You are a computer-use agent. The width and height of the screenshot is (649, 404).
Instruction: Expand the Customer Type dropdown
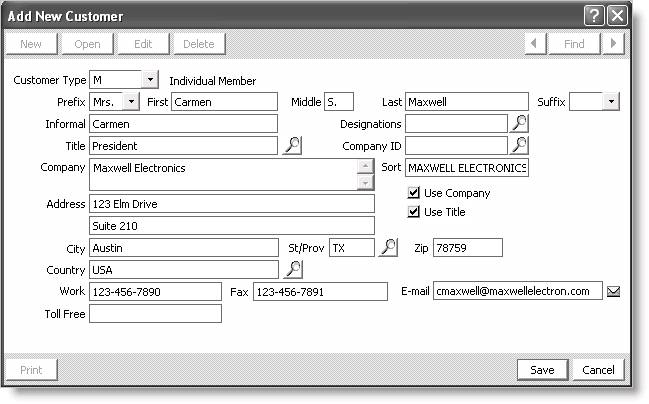click(x=150, y=79)
